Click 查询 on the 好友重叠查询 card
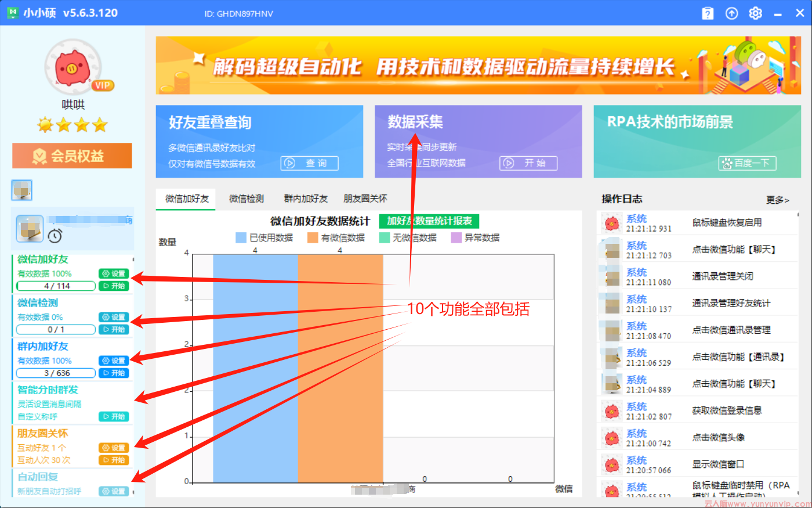The height and width of the screenshot is (508, 812). tap(310, 163)
